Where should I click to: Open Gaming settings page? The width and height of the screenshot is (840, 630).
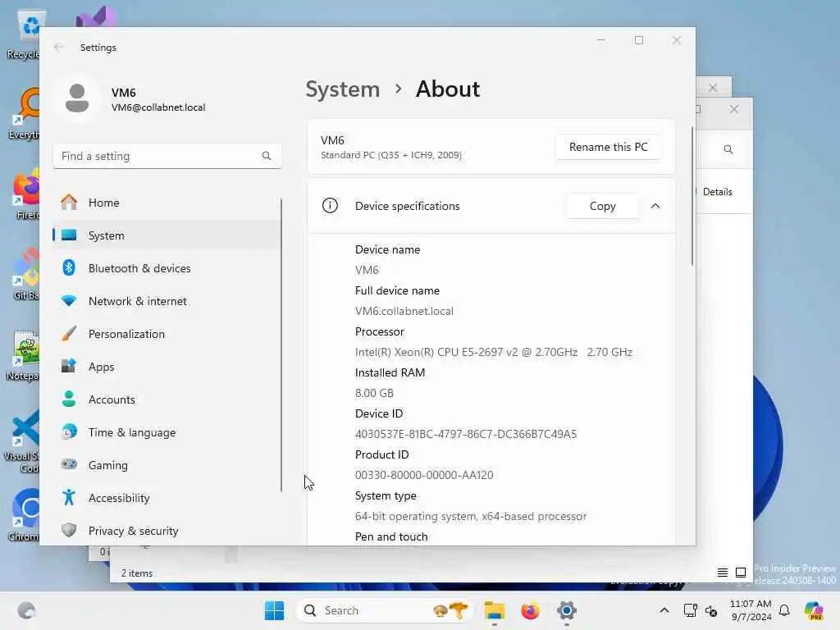166,465
